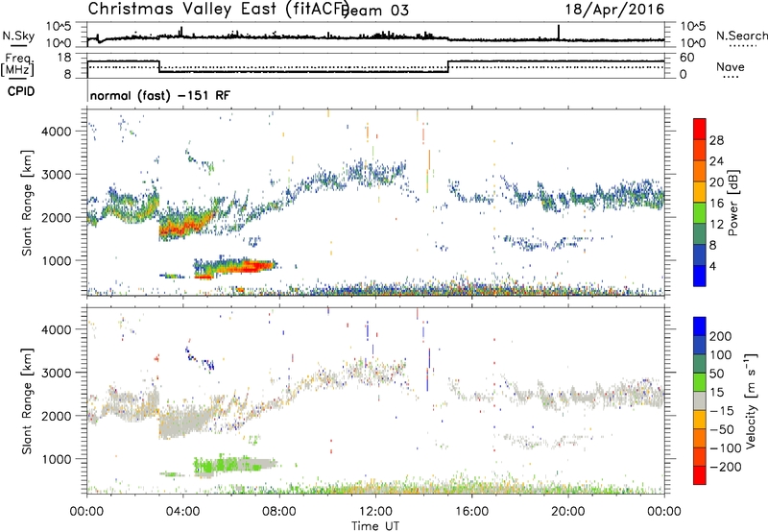Click the "CPID" label
Screen dimensions: 768x532
tap(21, 91)
